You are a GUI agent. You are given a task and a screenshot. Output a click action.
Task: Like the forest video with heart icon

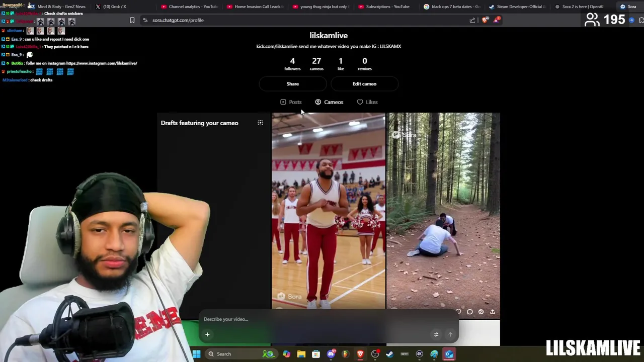(x=458, y=312)
